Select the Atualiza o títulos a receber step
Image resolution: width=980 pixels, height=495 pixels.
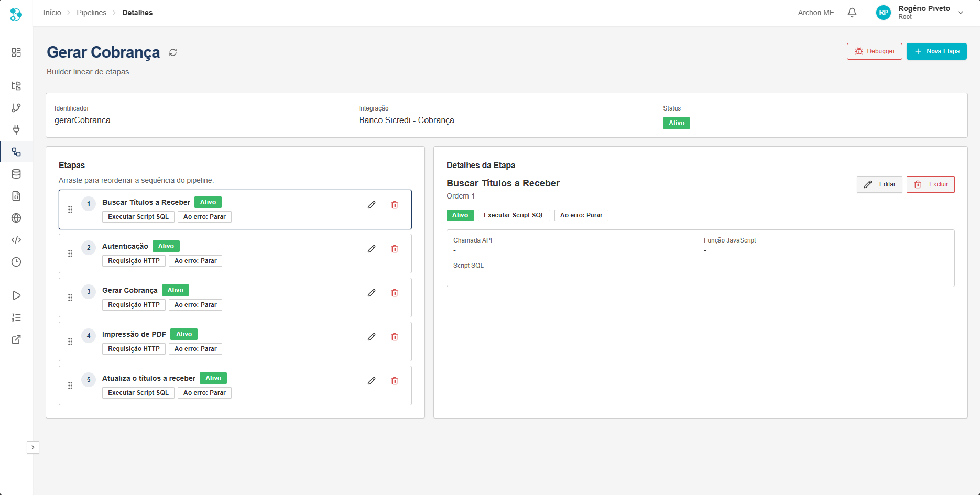(x=149, y=378)
